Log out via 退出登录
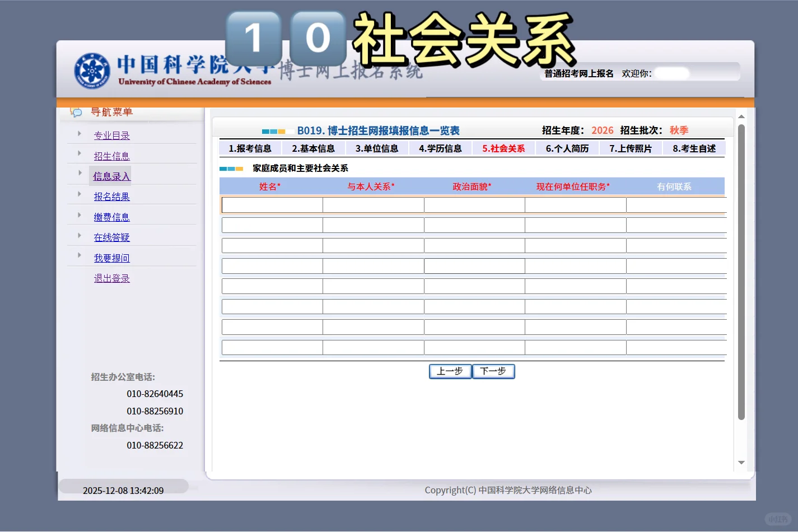This screenshot has width=798, height=532. pos(112,278)
